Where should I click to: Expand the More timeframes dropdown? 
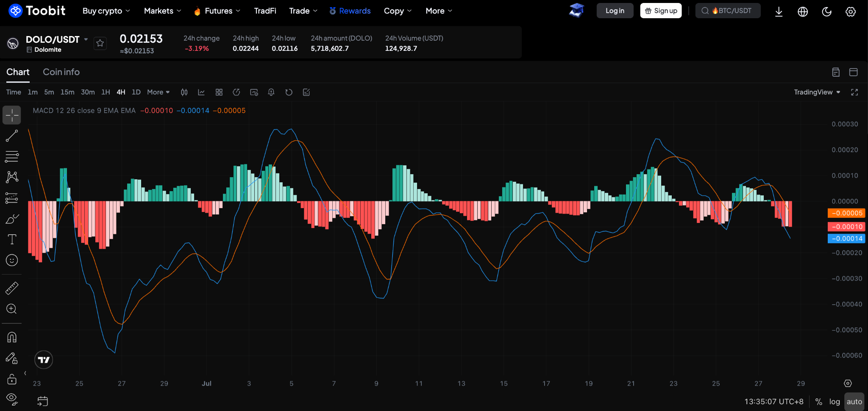click(x=158, y=92)
